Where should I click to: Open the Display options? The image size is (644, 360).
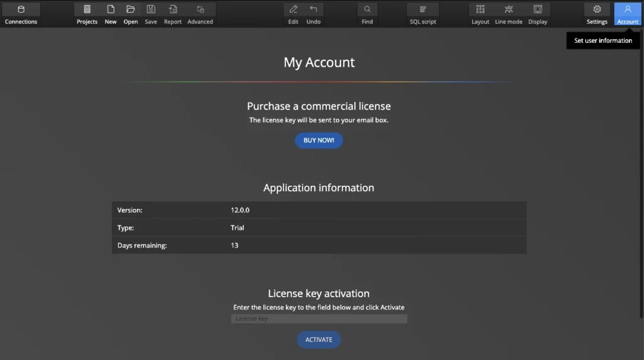click(538, 13)
